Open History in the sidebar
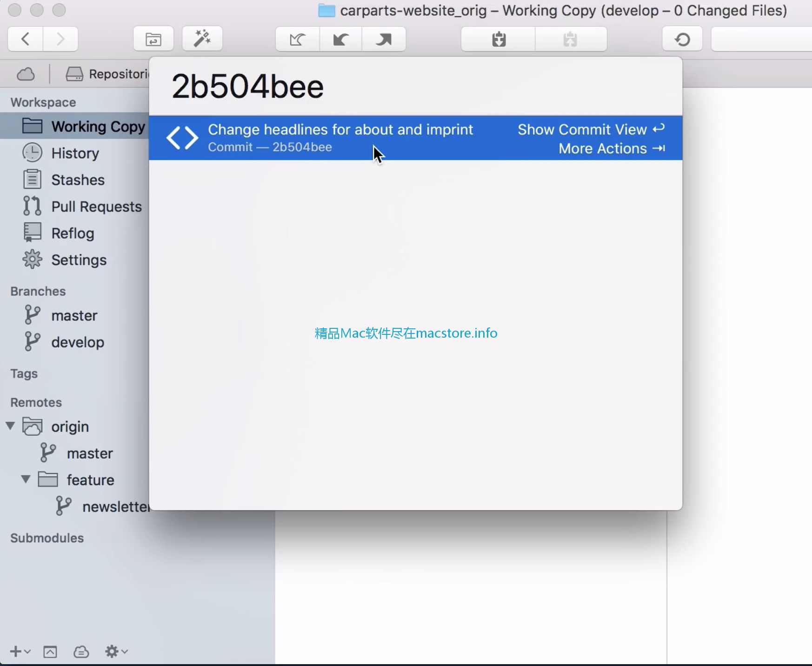 coord(74,153)
